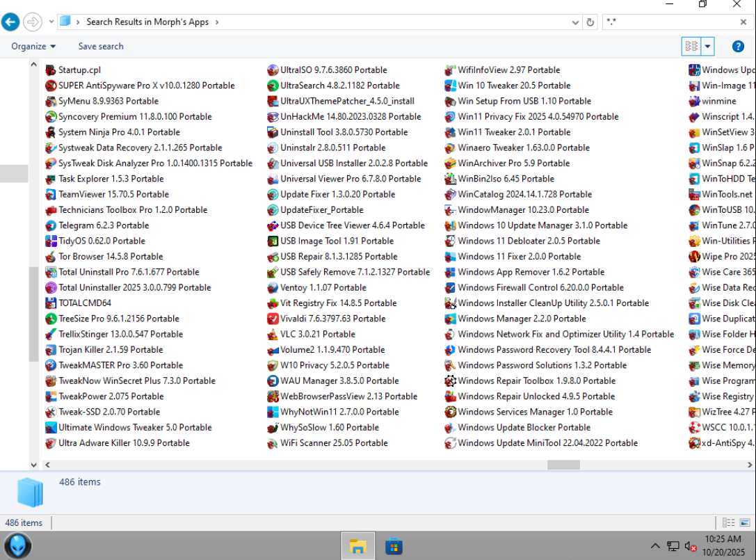The width and height of the screenshot is (756, 560).
Task: Click the TeamViewer 15.70.5 Portable icon
Action: [x=51, y=194]
